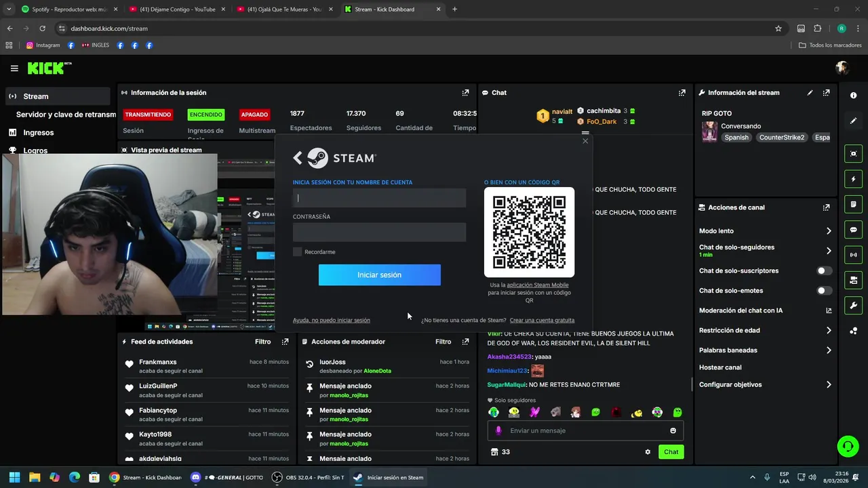Image resolution: width=868 pixels, height=488 pixels.
Task: Pop out Feed de actividades panel
Action: tap(285, 342)
